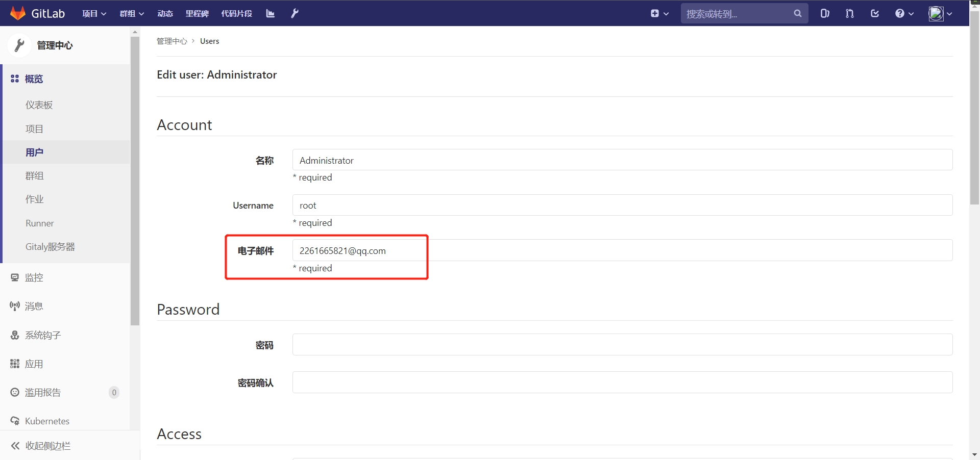
Task: Click the 管理中心 breadcrumb link
Action: click(171, 41)
